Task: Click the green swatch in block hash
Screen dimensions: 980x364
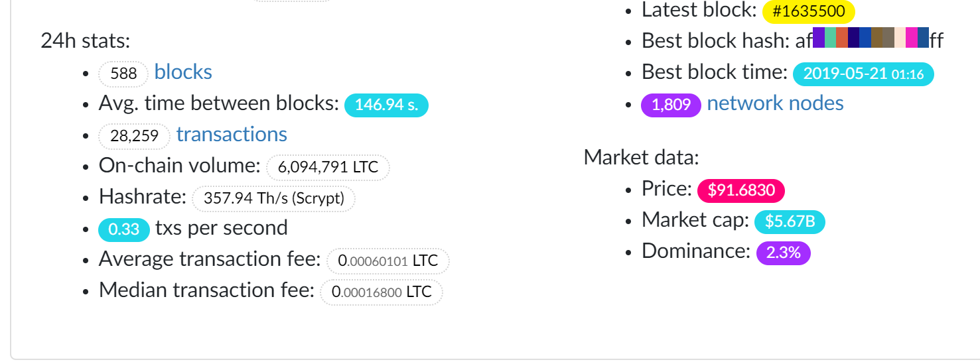Action: [x=830, y=38]
